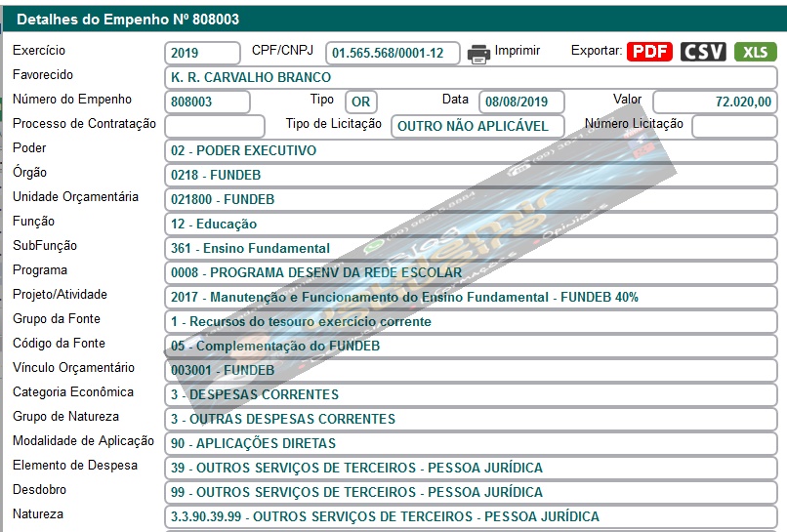Click Código da Fonte field 05 - Complementação
Viewport: 787px width, 532px height.
click(471, 346)
